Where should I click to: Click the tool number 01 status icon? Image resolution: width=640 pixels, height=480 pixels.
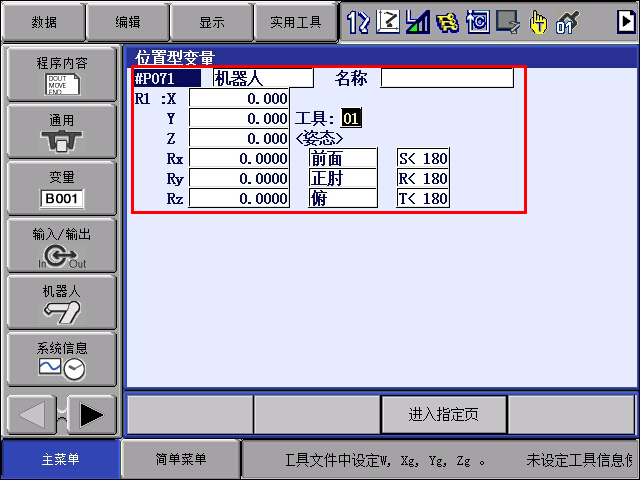point(567,22)
